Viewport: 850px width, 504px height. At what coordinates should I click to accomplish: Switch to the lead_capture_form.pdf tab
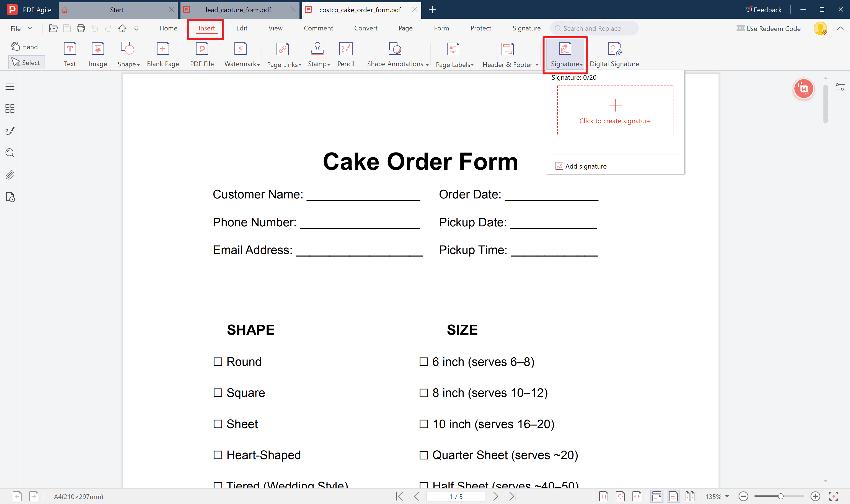pos(238,10)
